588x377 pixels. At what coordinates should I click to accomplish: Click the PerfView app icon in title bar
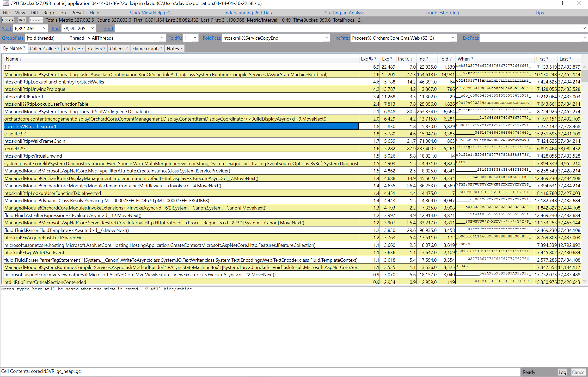click(5, 3)
